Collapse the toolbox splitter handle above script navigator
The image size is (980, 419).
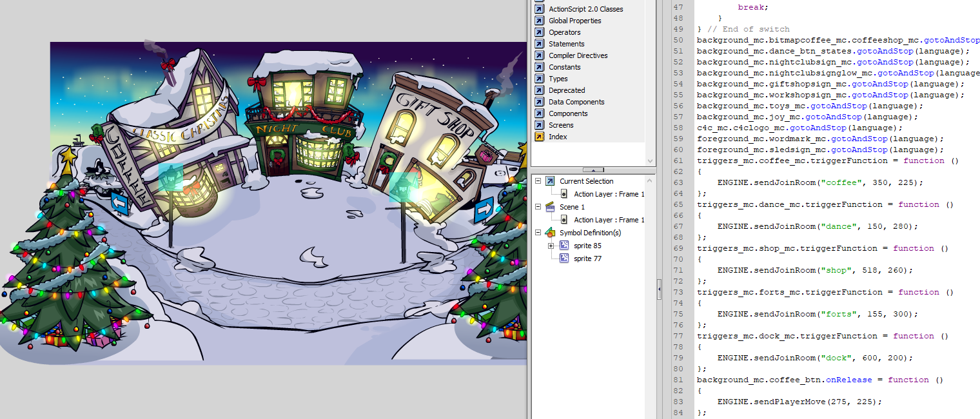pyautogui.click(x=593, y=170)
